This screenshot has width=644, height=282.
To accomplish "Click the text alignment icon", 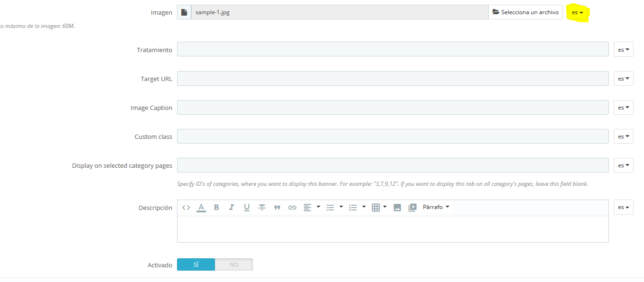I will click(x=308, y=208).
